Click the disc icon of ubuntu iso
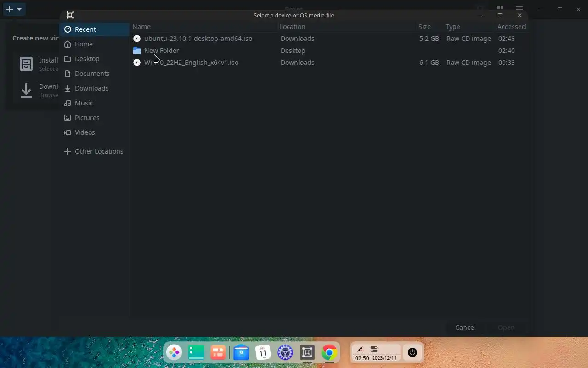 137,39
